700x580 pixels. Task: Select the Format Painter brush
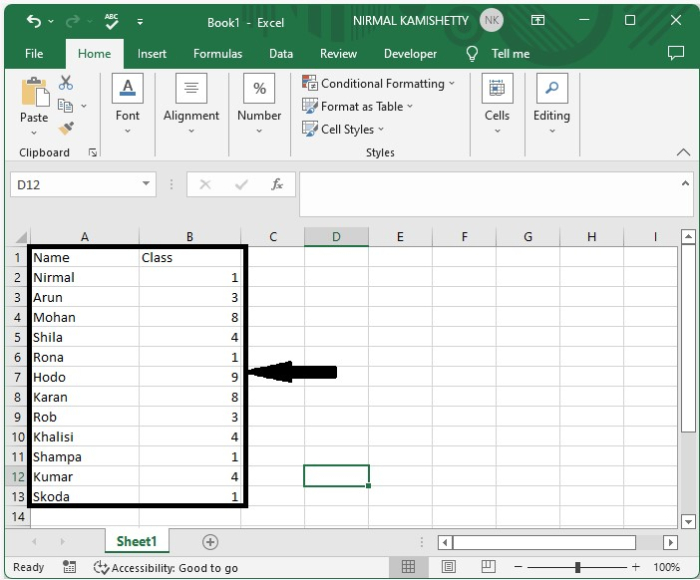tap(66, 128)
